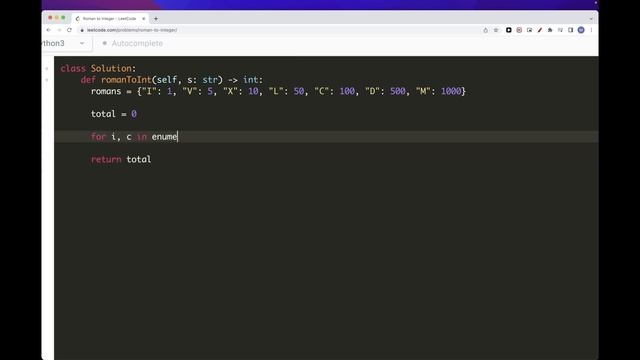This screenshot has width=640, height=360.
Task: Place cursor after 'enume' text
Action: (178, 137)
